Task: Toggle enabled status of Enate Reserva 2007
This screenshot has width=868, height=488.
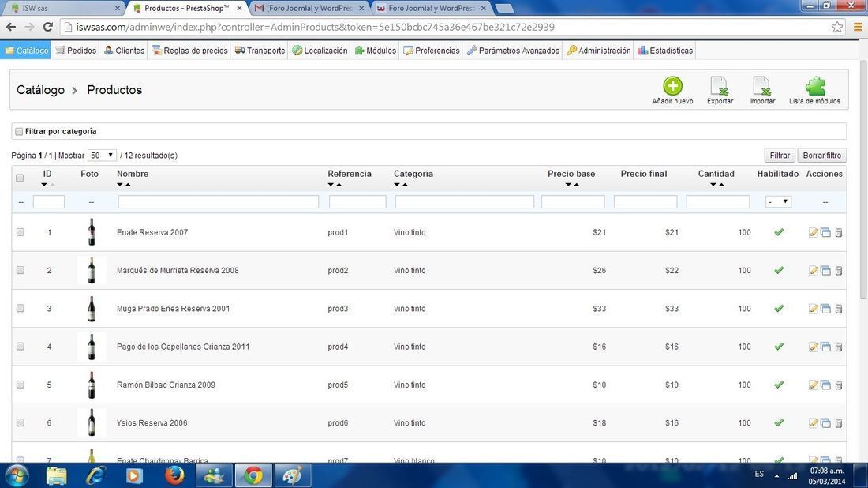Action: click(x=779, y=232)
